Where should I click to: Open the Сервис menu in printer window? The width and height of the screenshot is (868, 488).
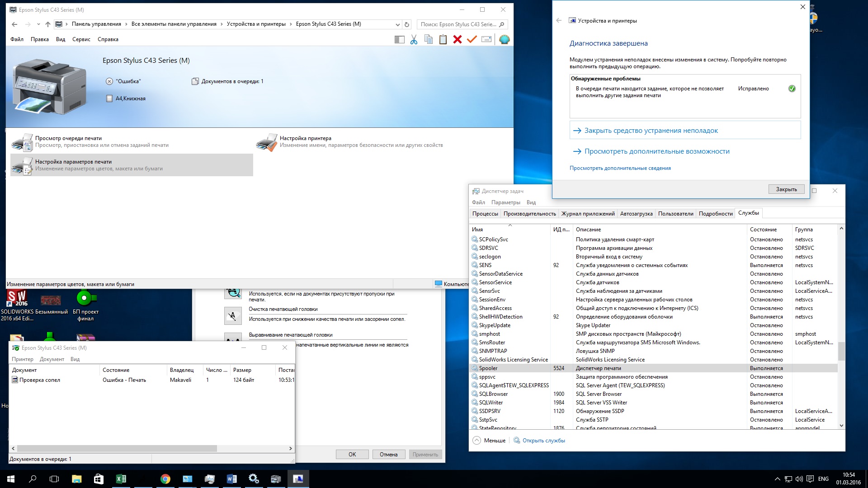pyautogui.click(x=81, y=39)
